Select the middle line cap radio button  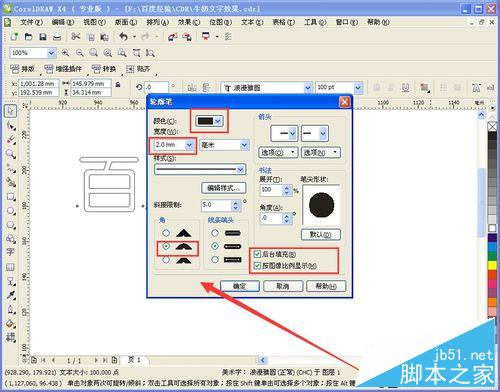point(215,246)
